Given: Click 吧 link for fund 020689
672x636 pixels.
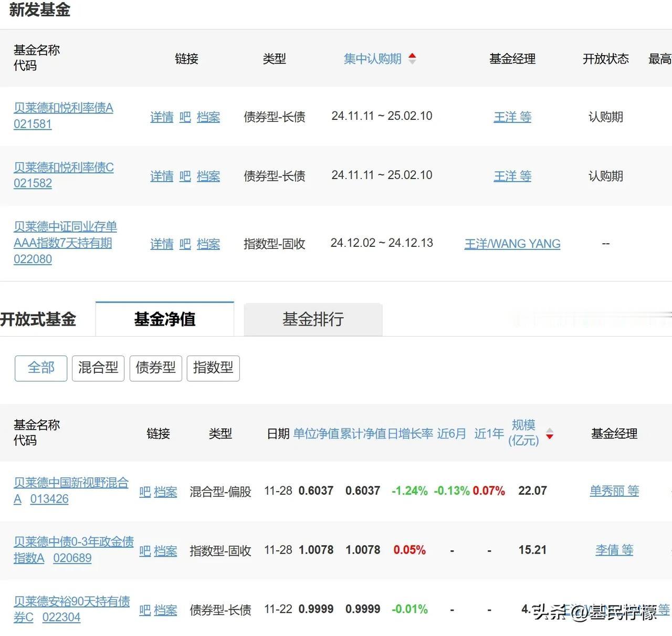Looking at the screenshot, I should (x=145, y=551).
